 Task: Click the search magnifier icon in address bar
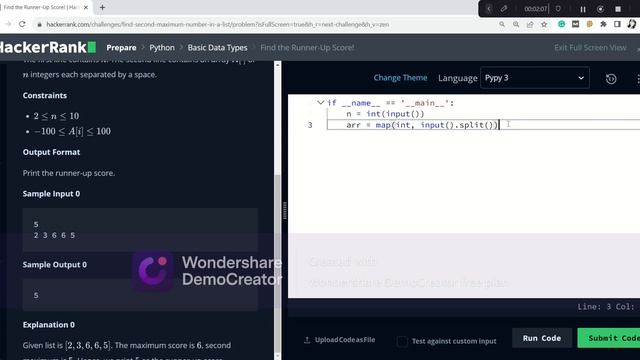coord(502,24)
